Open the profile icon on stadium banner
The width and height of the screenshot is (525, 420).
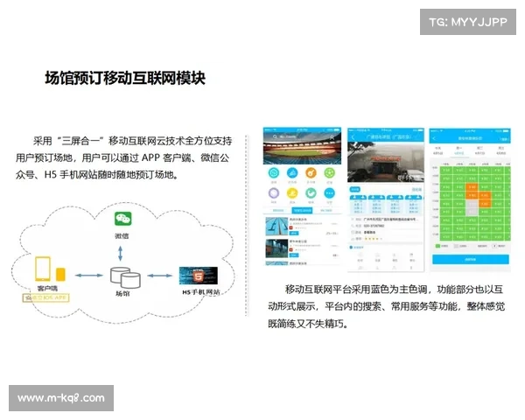coord(332,137)
